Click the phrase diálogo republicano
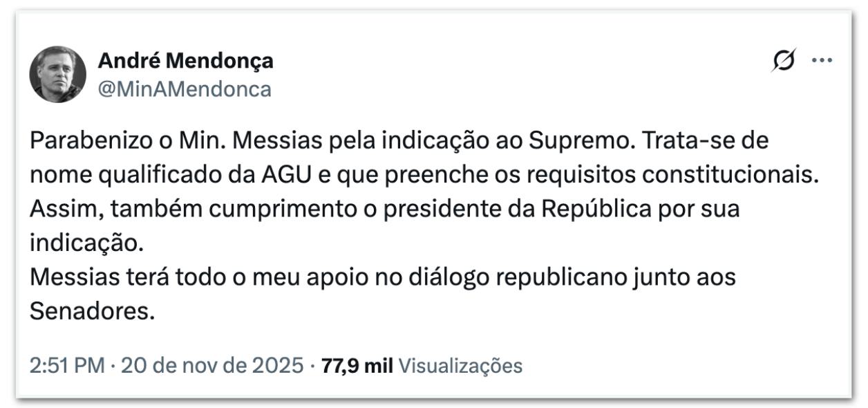Screen dimensions: 868x408 point(508,277)
